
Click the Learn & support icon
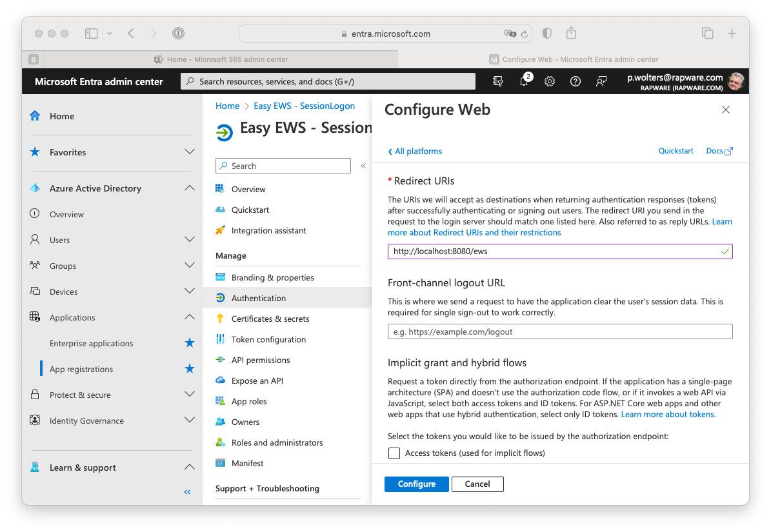click(35, 467)
